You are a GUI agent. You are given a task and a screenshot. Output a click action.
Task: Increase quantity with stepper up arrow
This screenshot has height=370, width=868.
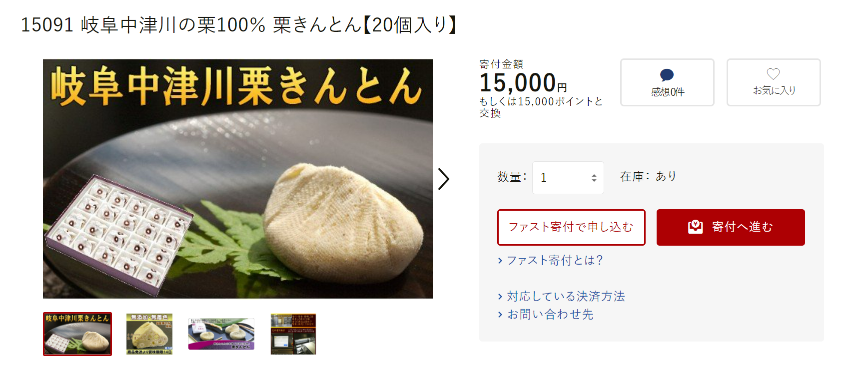pyautogui.click(x=594, y=175)
